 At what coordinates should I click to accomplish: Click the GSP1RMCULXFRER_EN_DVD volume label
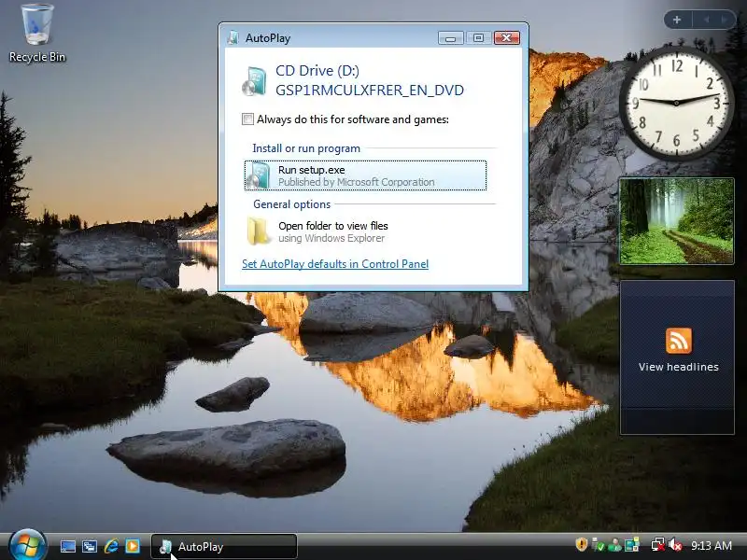369,90
